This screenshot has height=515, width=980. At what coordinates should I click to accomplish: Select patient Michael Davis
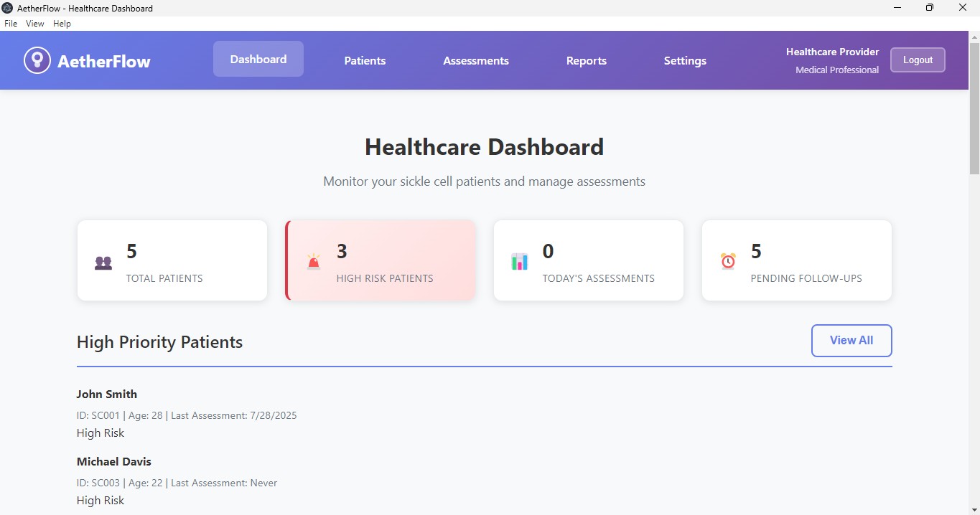click(113, 461)
